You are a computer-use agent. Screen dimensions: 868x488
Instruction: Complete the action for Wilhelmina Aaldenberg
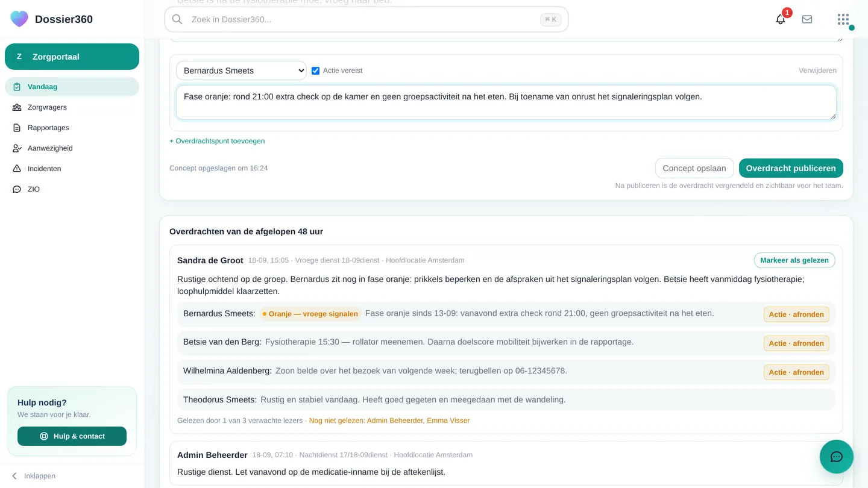[x=796, y=372]
